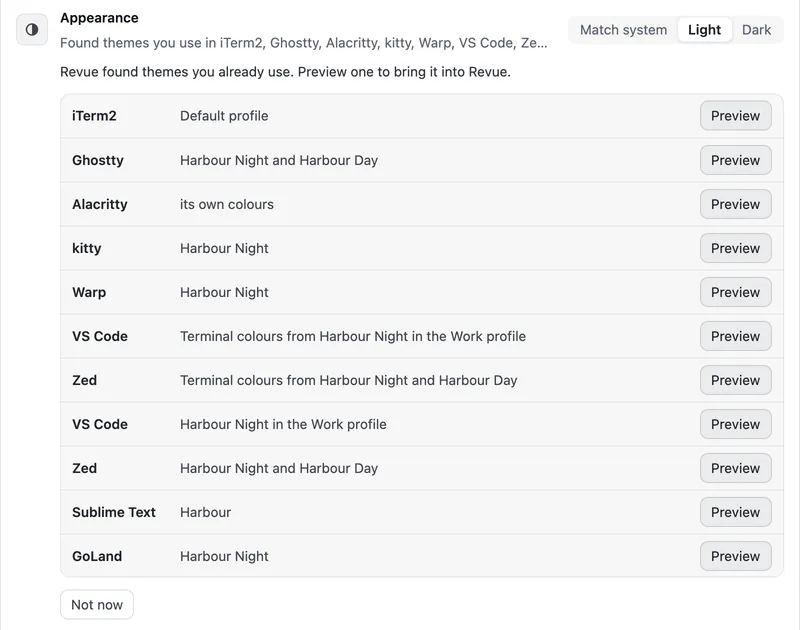
Task: Click the 'Warp' row label
Action: 89,292
